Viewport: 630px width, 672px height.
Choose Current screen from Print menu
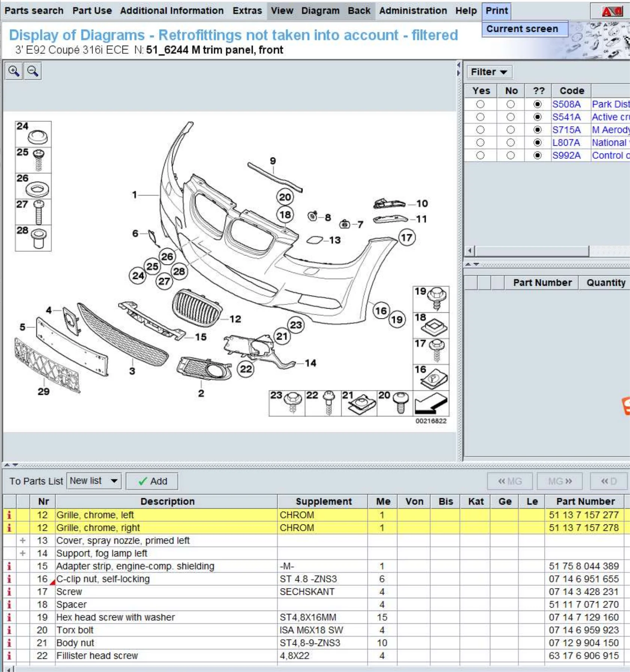coord(525,29)
